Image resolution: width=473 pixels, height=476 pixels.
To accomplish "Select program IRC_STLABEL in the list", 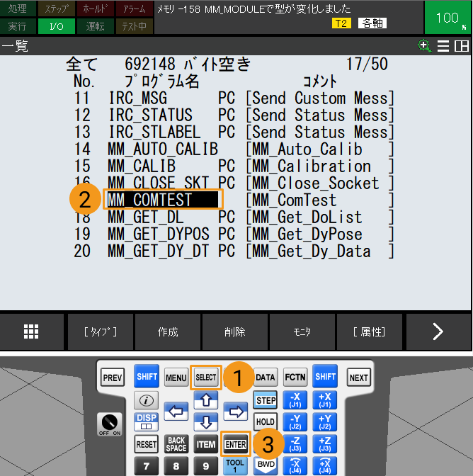I will tap(155, 132).
